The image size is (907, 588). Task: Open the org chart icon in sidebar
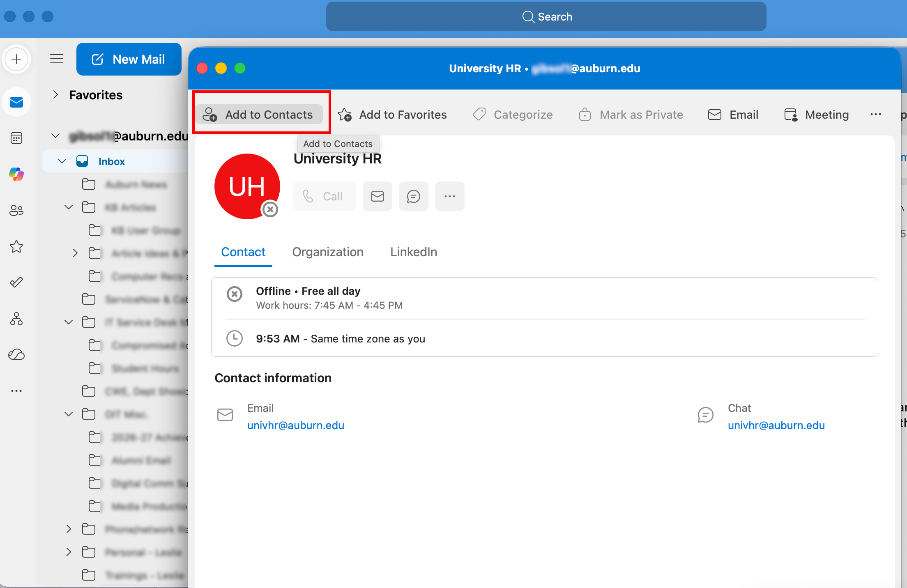click(x=16, y=319)
